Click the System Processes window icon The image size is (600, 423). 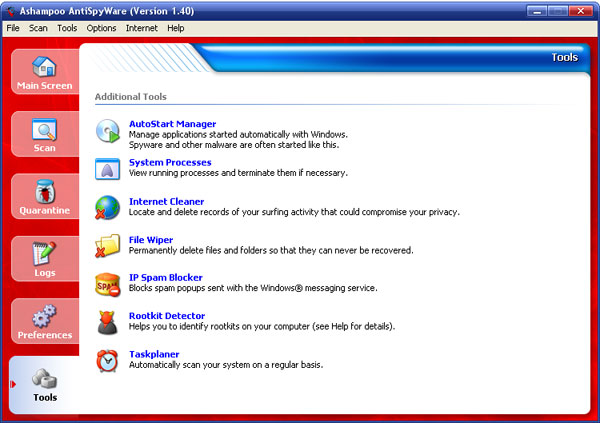point(108,169)
